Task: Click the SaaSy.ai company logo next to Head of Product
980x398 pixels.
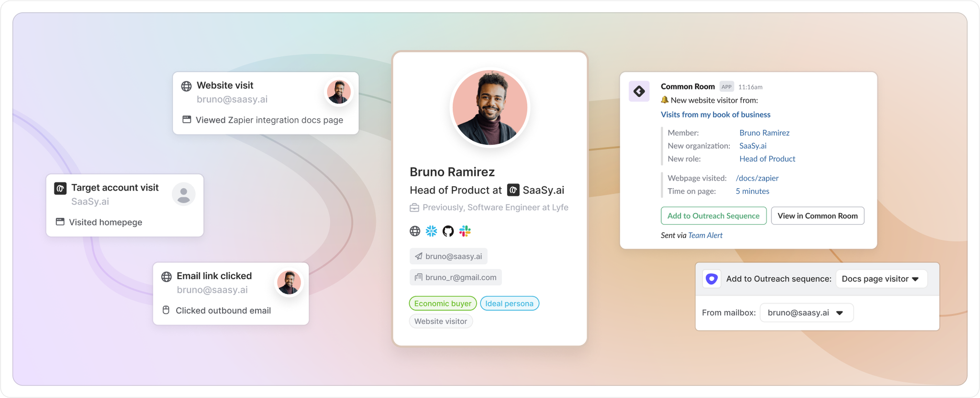Action: [x=513, y=190]
